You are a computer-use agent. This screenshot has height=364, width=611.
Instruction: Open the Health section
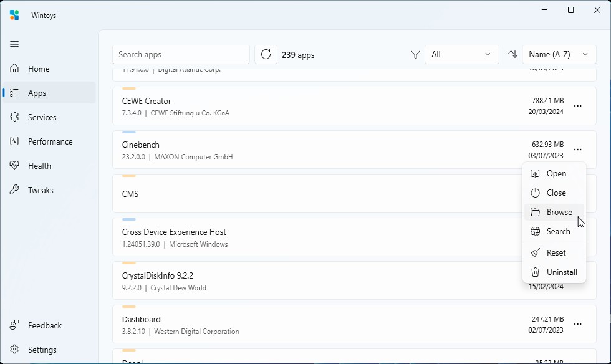(x=49, y=166)
